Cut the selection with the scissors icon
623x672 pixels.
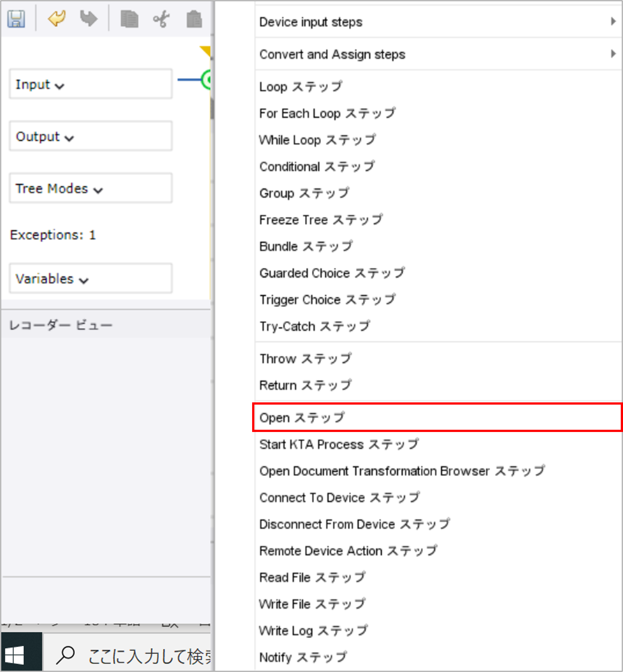point(160,19)
